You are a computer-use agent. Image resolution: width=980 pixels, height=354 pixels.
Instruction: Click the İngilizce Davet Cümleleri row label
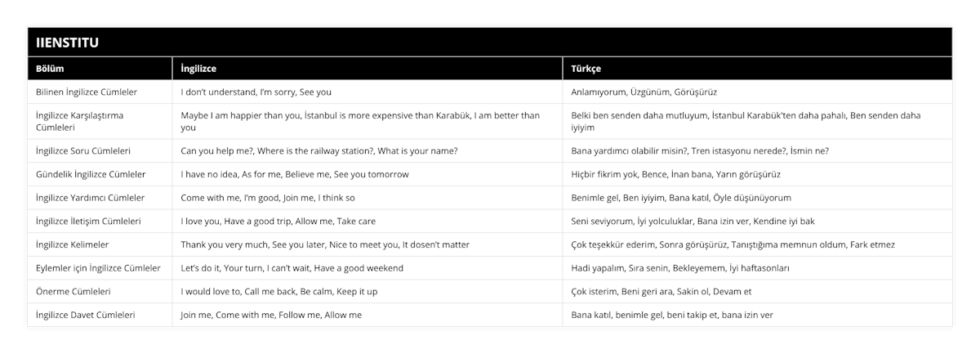tap(86, 315)
